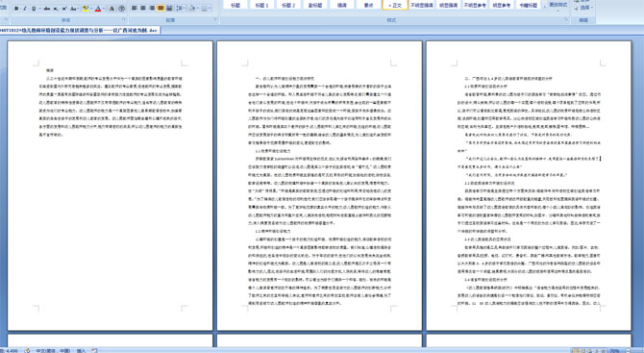Open the font color dropdown arrow
Viewport: 644px width, 353px height.
pos(104,9)
